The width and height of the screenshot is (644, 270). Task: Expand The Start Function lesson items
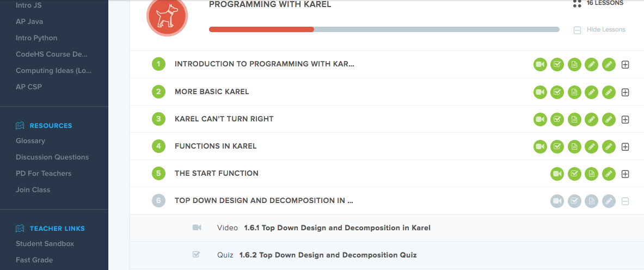pyautogui.click(x=625, y=173)
